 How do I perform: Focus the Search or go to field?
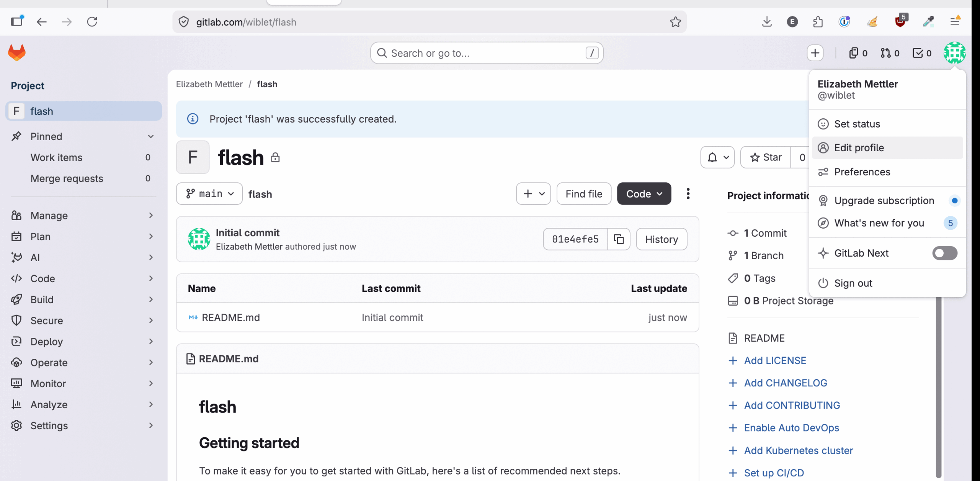coord(487,53)
